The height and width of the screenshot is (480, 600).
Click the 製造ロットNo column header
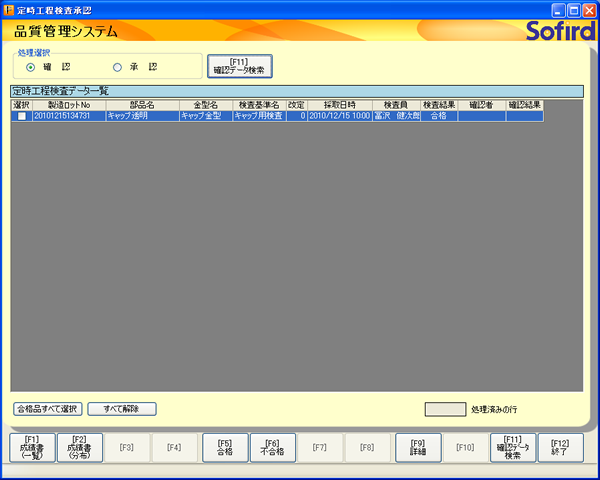pyautogui.click(x=68, y=105)
